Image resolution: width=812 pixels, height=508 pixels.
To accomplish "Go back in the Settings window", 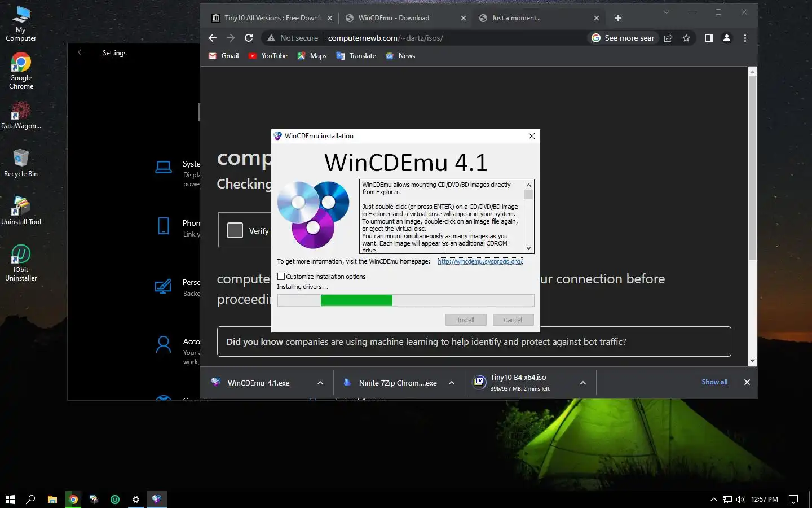I will (81, 52).
